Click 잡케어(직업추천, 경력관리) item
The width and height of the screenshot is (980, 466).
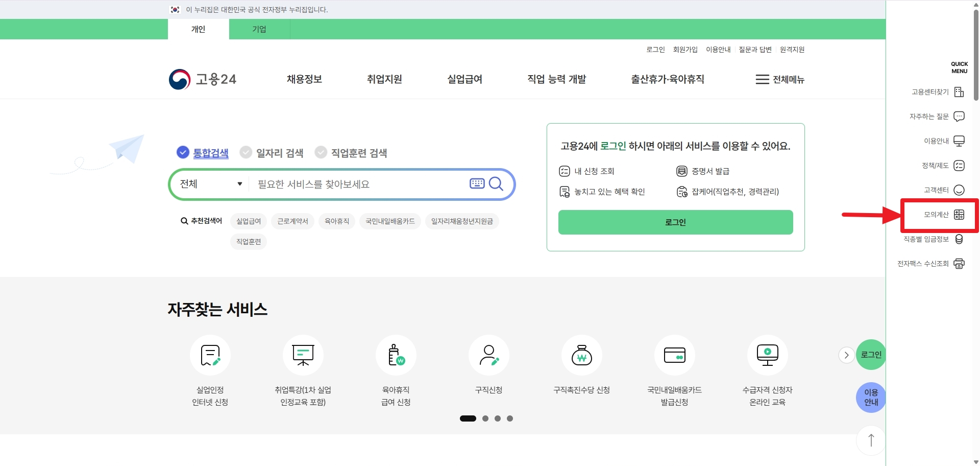click(728, 192)
